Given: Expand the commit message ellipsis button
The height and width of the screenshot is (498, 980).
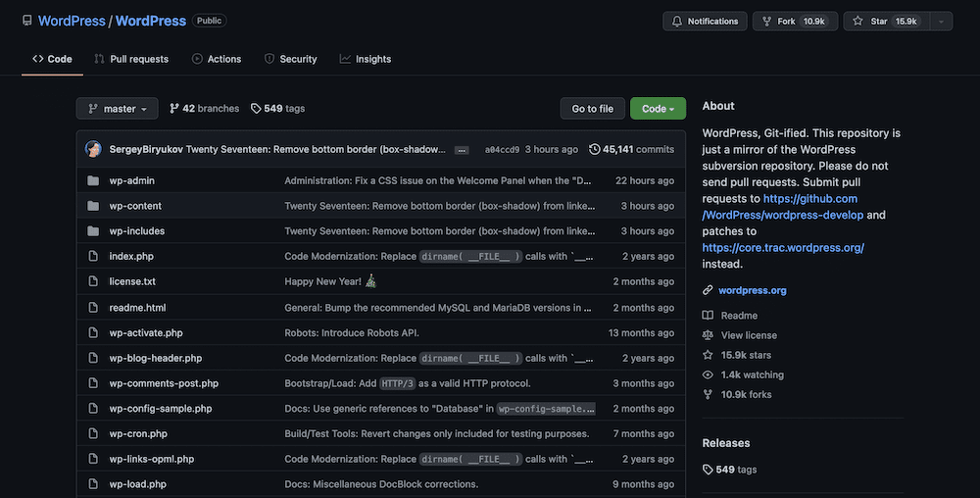Looking at the screenshot, I should 462,150.
